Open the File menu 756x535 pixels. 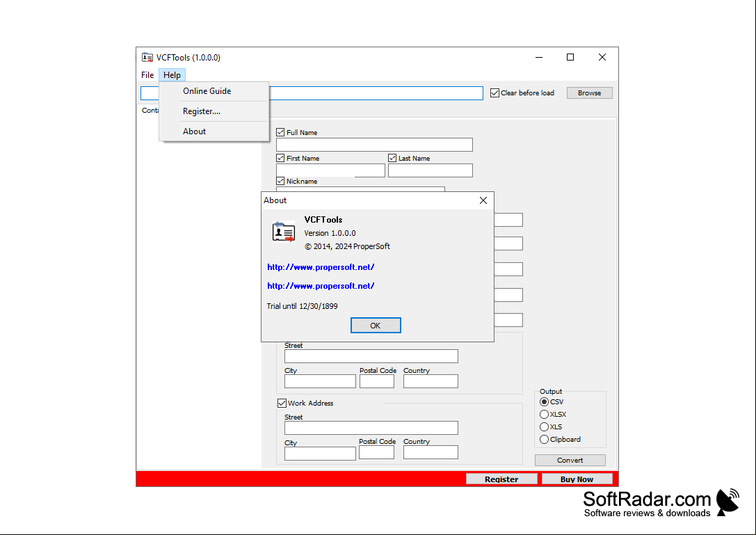point(147,74)
